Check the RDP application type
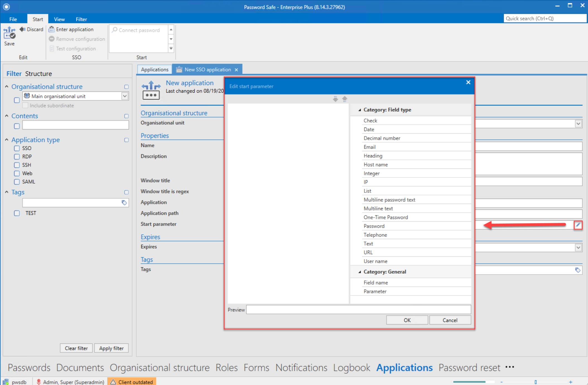The height and width of the screenshot is (385, 588). (17, 157)
